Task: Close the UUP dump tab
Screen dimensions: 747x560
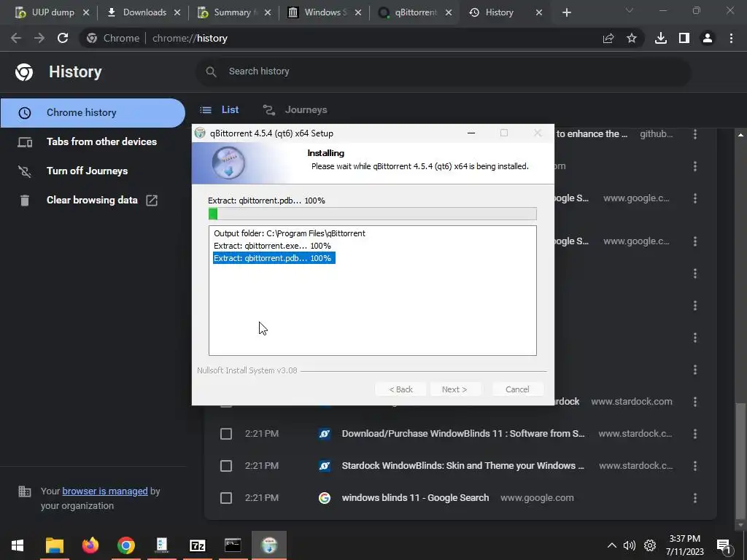Action: [x=86, y=12]
